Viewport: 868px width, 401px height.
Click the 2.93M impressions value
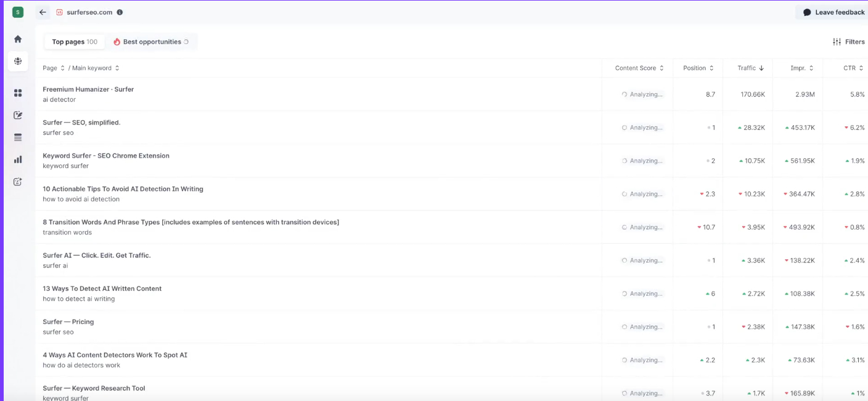click(805, 95)
